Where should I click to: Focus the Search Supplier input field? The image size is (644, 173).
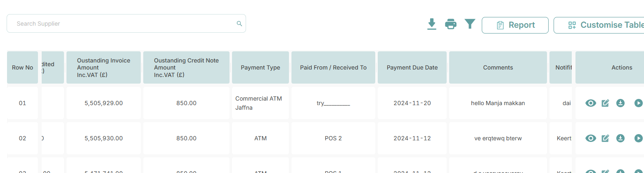pyautogui.click(x=126, y=24)
